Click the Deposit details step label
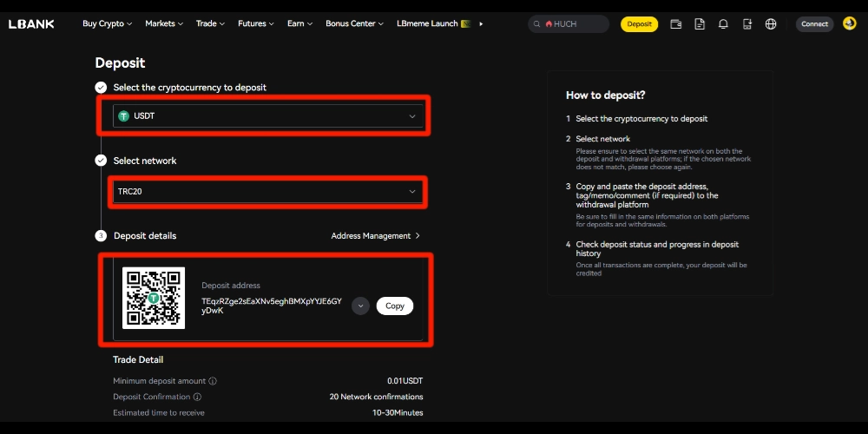Image resolution: width=868 pixels, height=434 pixels. point(145,236)
